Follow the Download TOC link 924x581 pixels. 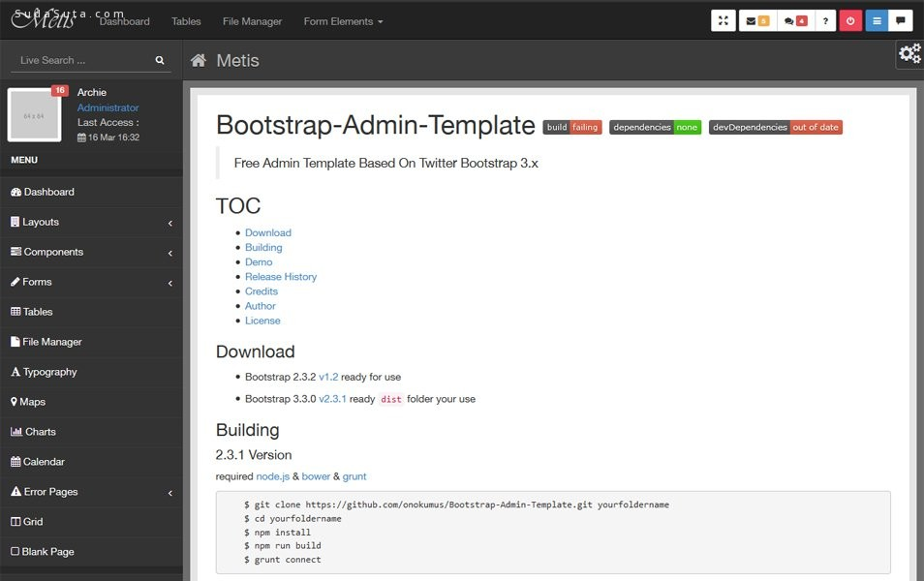(x=268, y=232)
